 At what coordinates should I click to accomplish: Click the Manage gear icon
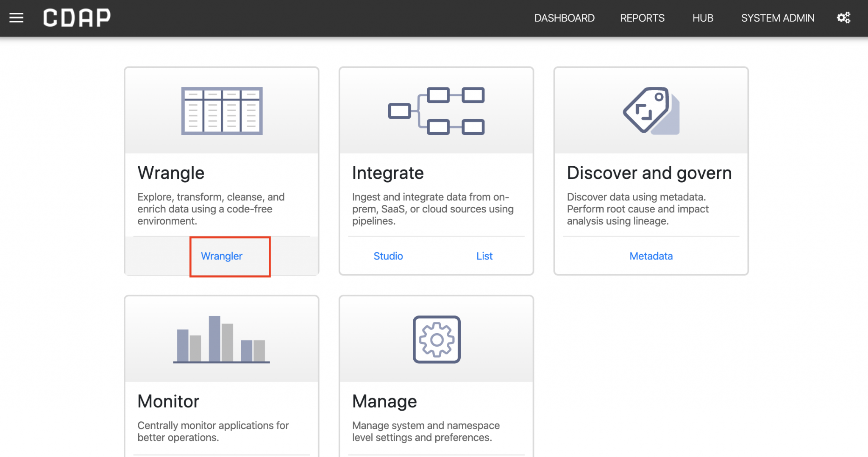(437, 339)
